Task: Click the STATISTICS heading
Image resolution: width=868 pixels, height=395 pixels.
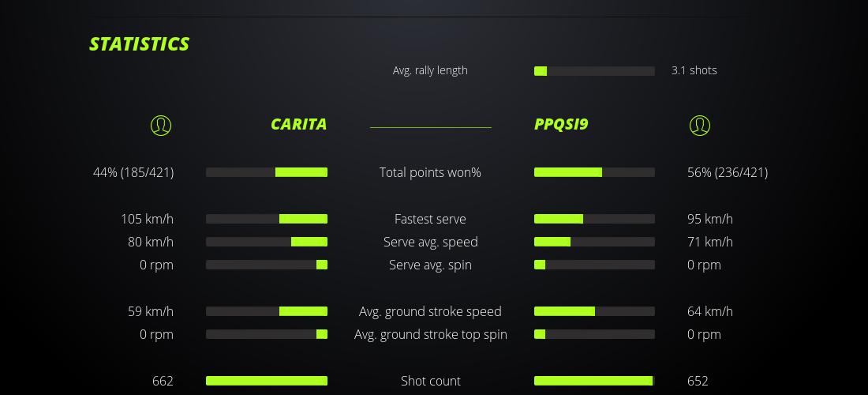Action: [139, 44]
